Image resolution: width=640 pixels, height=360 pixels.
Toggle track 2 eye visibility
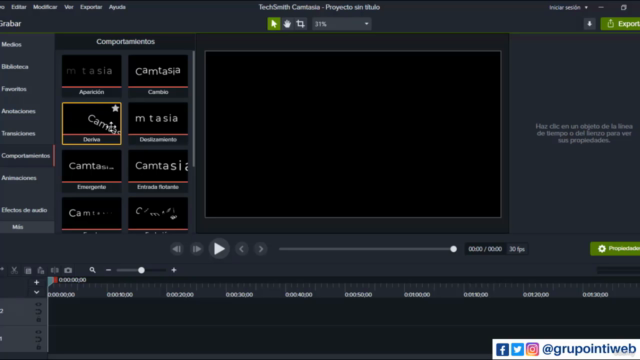click(x=38, y=304)
